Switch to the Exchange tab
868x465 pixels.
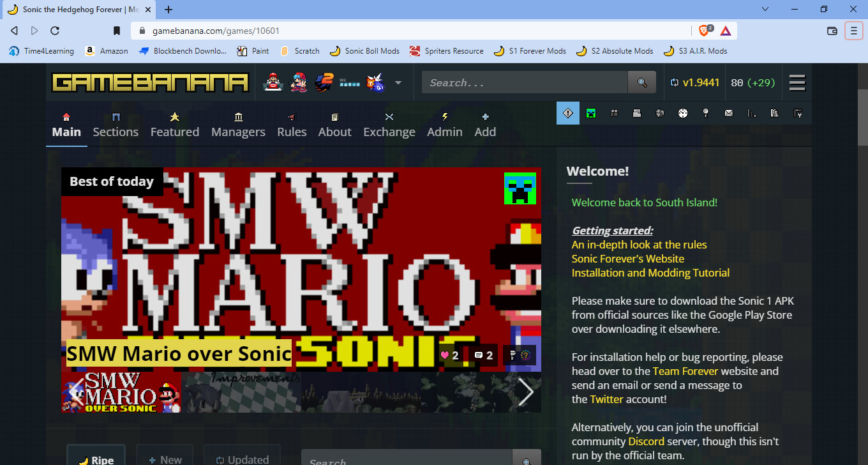click(x=389, y=125)
